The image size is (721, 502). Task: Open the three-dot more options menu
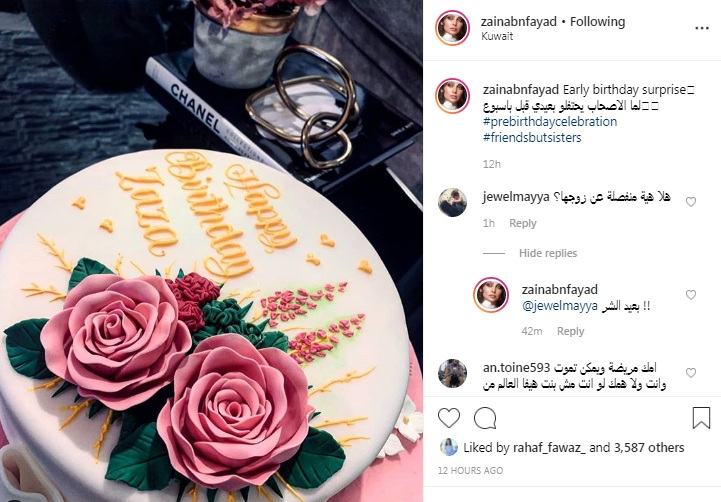click(x=702, y=29)
